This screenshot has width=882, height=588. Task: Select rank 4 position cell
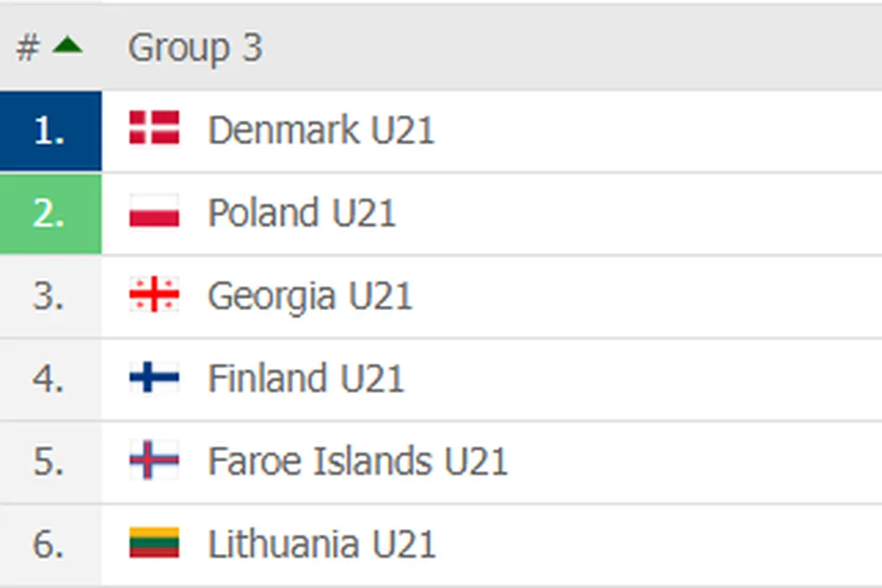pyautogui.click(x=50, y=379)
